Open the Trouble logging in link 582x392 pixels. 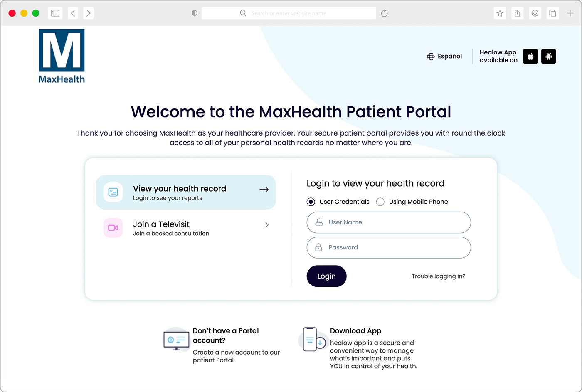tap(439, 276)
